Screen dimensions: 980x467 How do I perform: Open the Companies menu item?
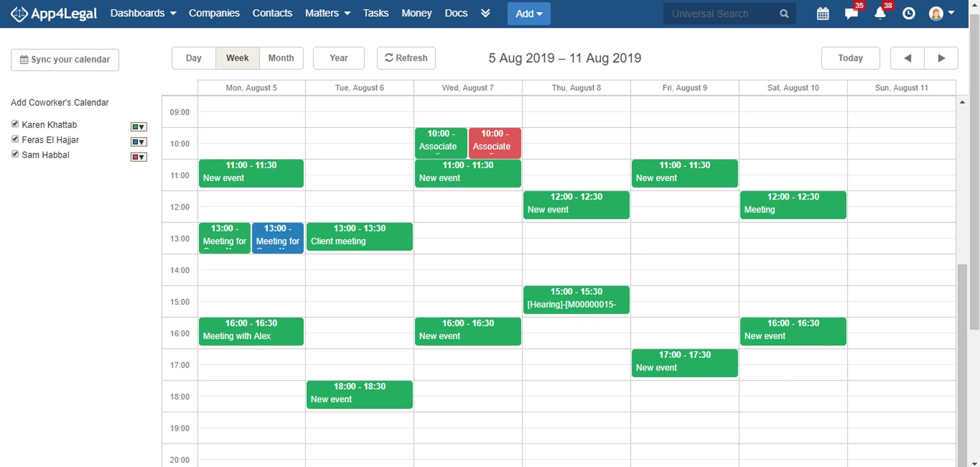point(214,13)
